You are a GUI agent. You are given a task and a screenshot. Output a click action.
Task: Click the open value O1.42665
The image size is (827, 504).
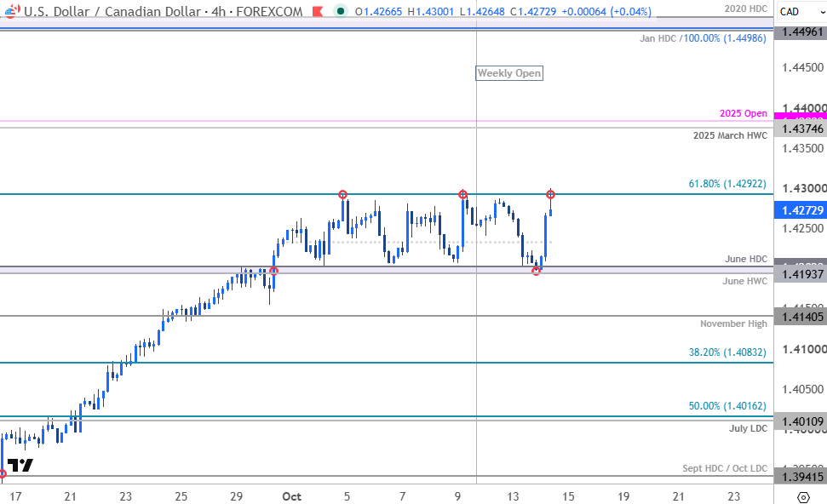coord(378,11)
